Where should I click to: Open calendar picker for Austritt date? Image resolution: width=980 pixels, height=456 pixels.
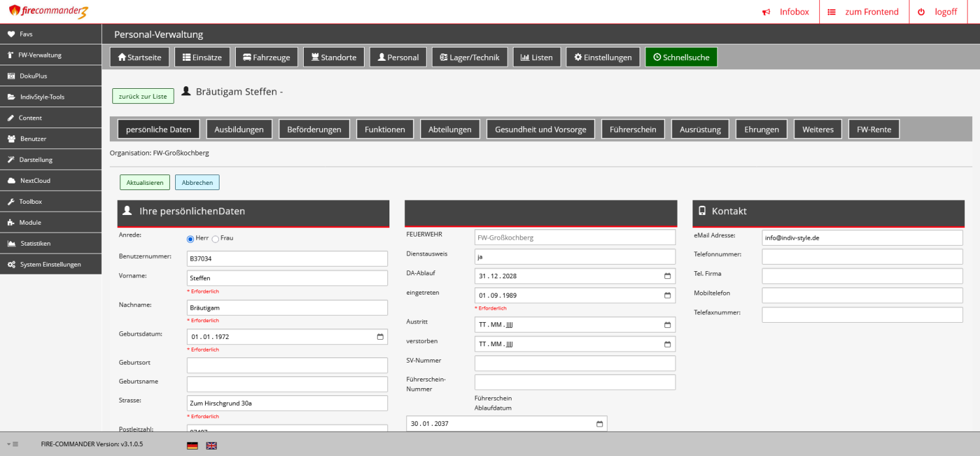click(x=667, y=325)
